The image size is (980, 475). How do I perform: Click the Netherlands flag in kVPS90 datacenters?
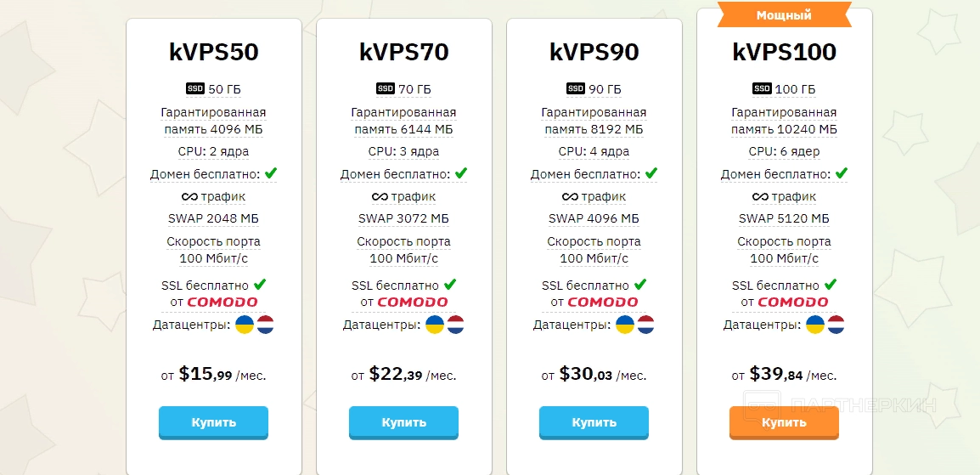645,325
